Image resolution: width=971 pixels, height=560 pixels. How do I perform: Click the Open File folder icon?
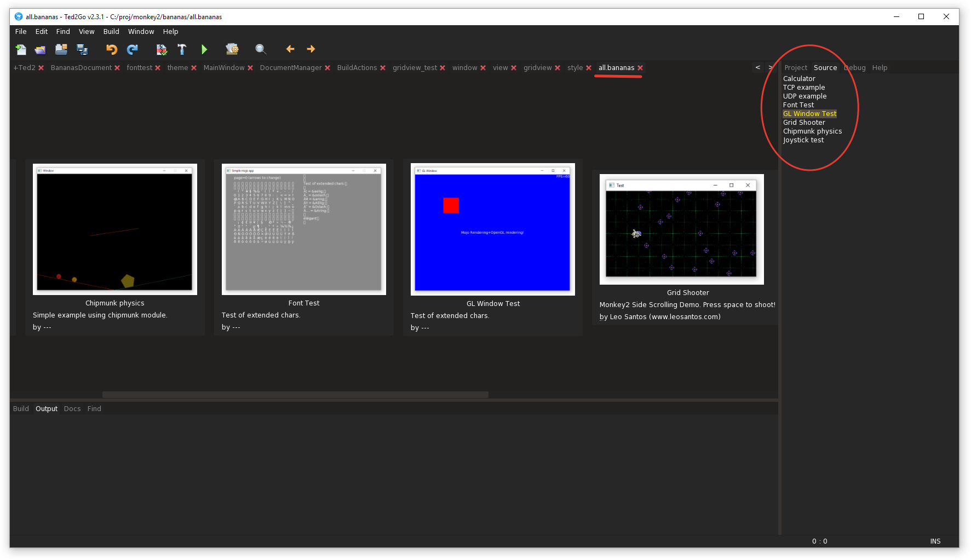click(x=41, y=49)
